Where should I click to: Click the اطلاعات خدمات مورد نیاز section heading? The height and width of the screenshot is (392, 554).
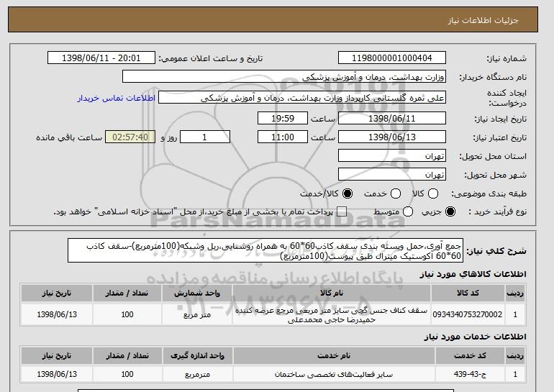coord(475,337)
